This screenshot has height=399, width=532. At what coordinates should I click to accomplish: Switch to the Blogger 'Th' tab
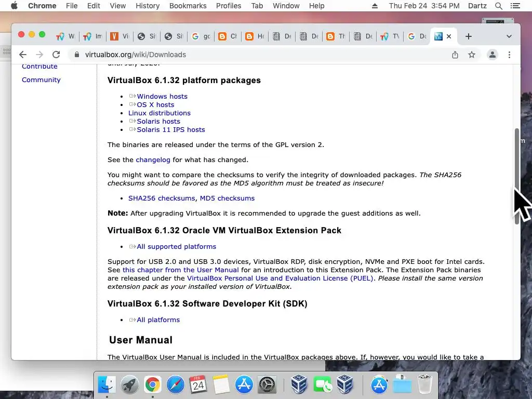(x=336, y=36)
